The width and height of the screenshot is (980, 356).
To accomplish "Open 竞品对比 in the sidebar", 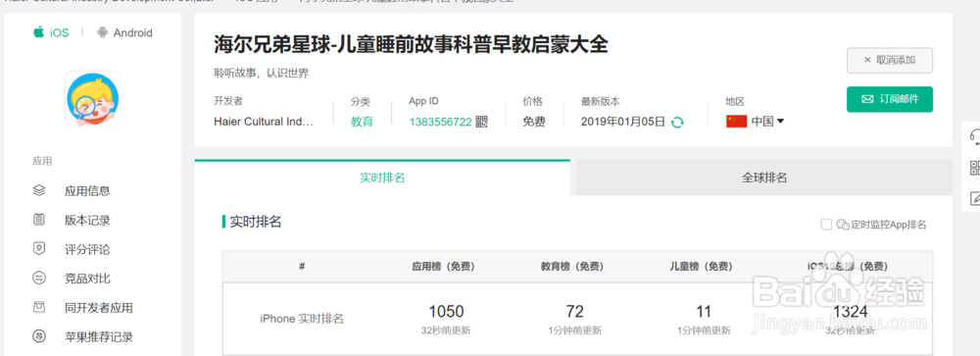I will click(87, 279).
